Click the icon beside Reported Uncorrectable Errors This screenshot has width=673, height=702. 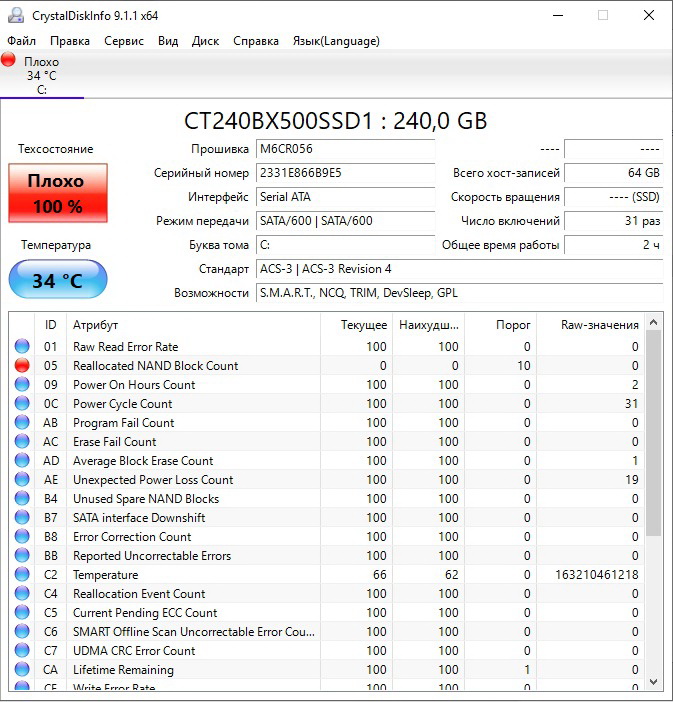(22, 556)
